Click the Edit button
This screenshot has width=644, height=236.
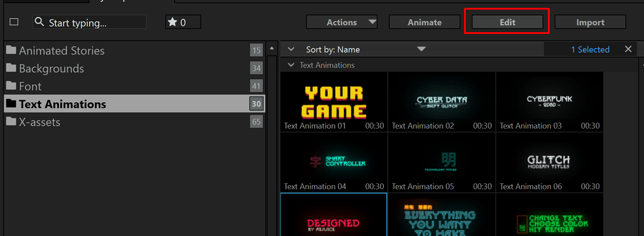[x=508, y=22]
